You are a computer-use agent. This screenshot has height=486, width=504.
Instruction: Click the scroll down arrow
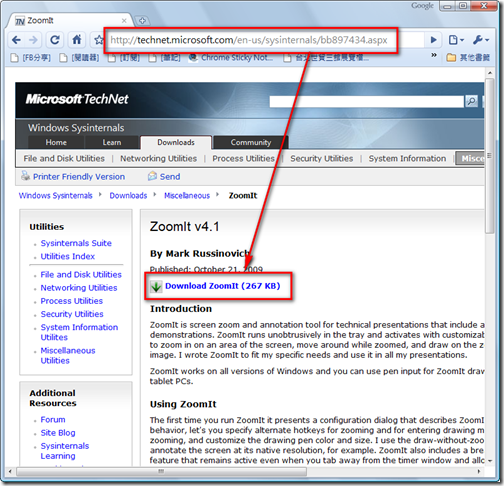pyautogui.click(x=489, y=461)
